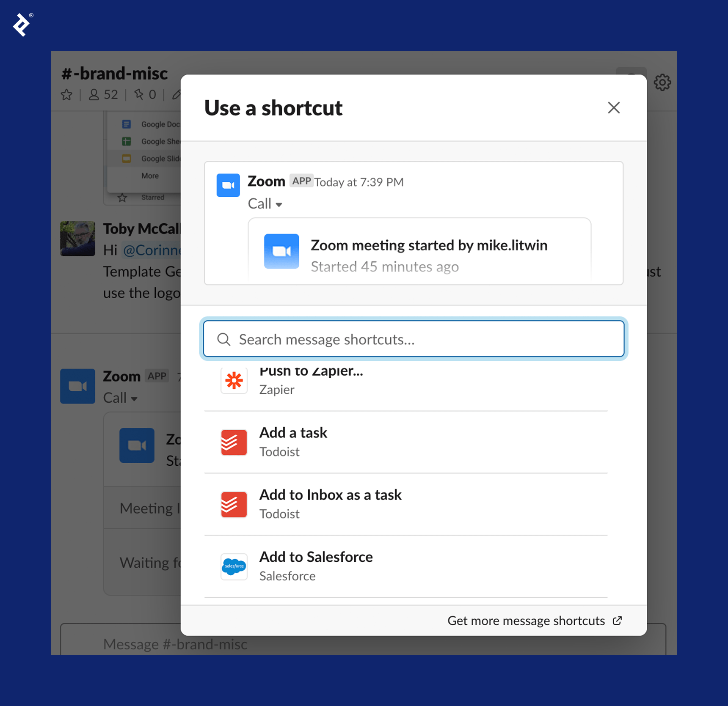Click Google Slides icon in background image
Viewport: 728px width, 706px height.
[x=126, y=159]
